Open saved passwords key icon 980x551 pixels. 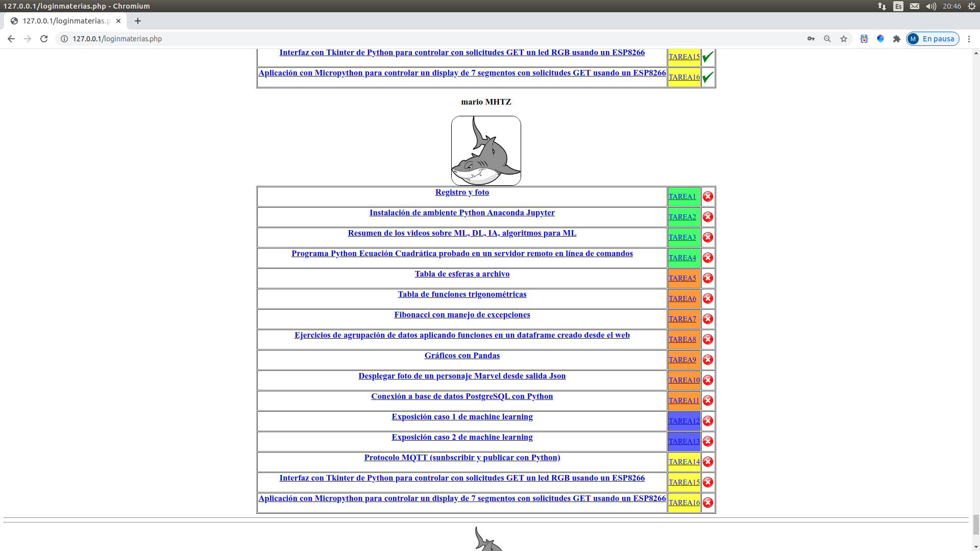point(811,39)
